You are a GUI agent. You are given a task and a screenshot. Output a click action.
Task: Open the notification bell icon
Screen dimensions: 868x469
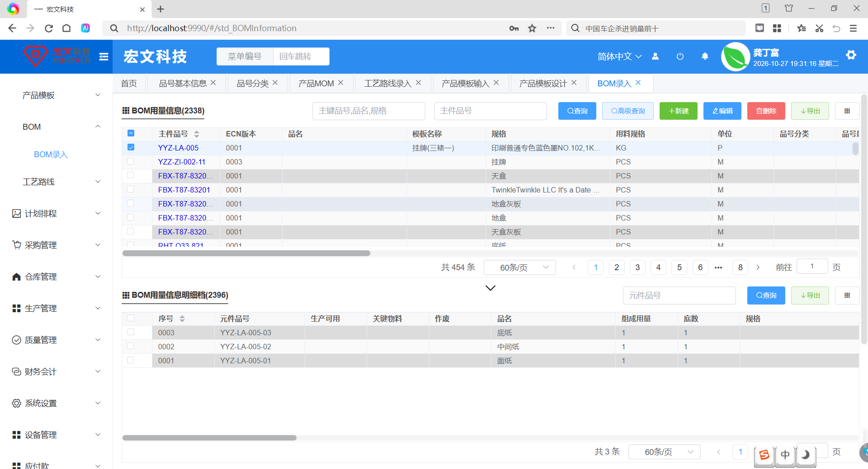pyautogui.click(x=705, y=56)
